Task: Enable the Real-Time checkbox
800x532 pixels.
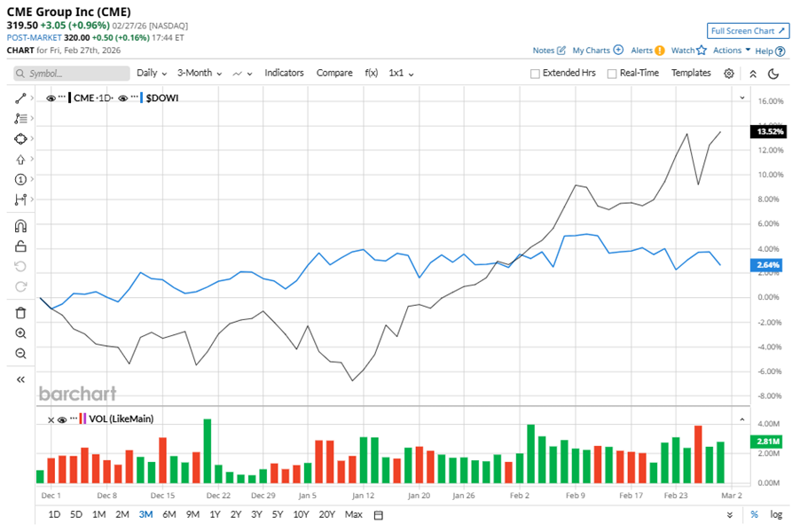Action: [612, 74]
